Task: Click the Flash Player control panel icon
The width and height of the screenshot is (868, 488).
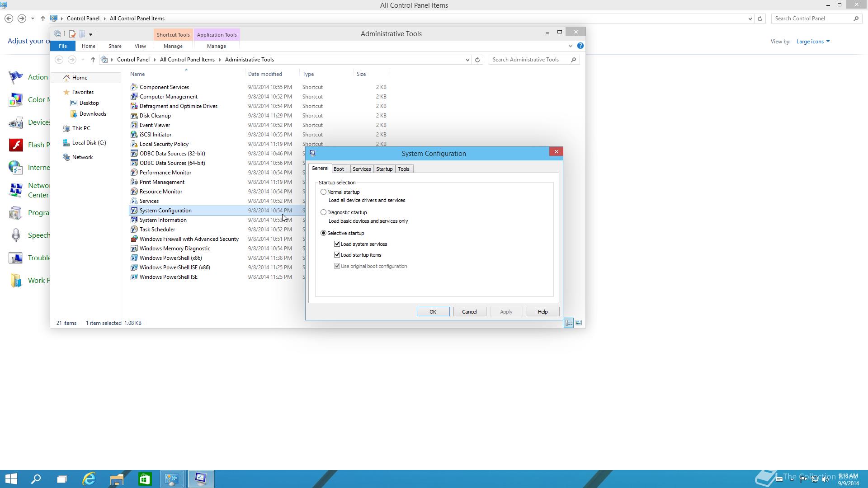Action: point(16,145)
